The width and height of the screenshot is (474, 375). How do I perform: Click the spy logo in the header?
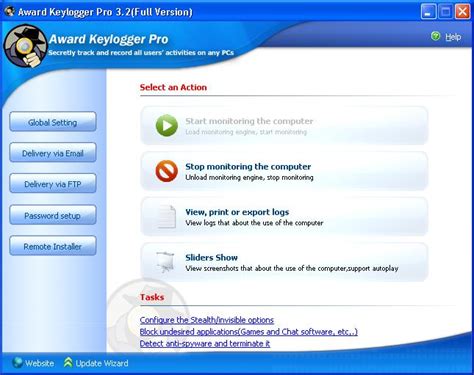coord(25,46)
